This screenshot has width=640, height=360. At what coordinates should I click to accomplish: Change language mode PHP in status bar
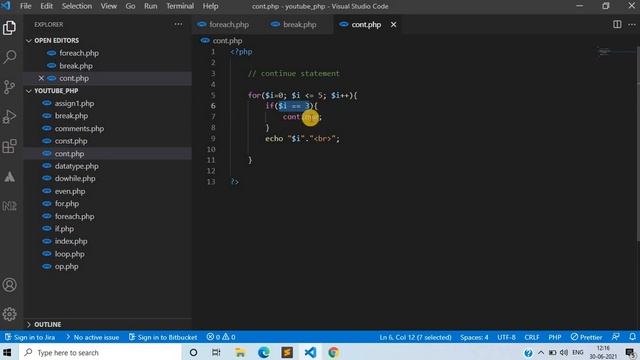click(555, 337)
